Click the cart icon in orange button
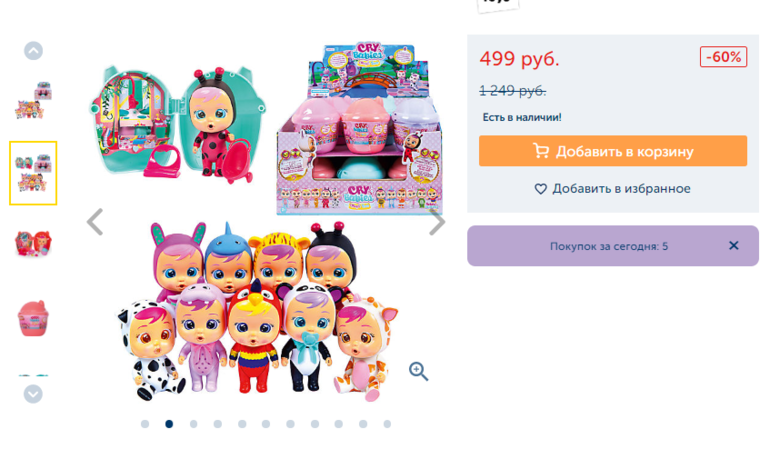This screenshot has width=770, height=449. (541, 151)
